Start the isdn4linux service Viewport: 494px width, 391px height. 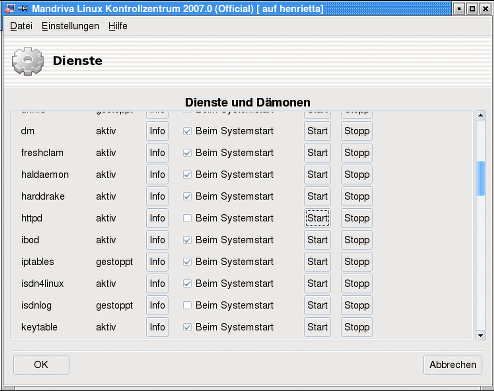pos(317,284)
